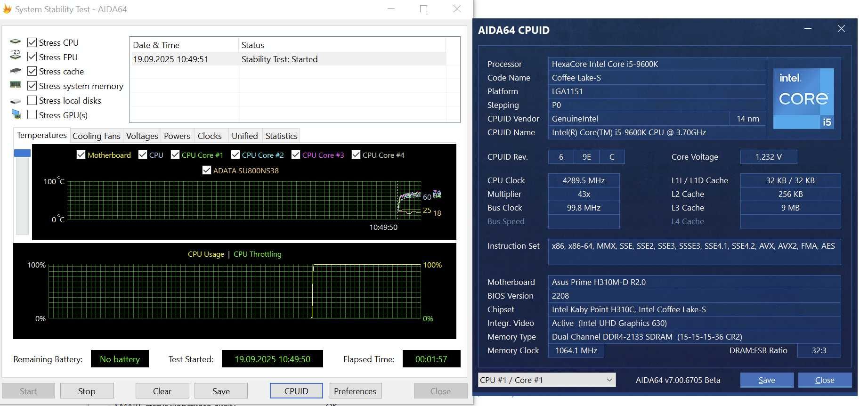Minimize the AIDA64 CPUID window

coord(808,29)
